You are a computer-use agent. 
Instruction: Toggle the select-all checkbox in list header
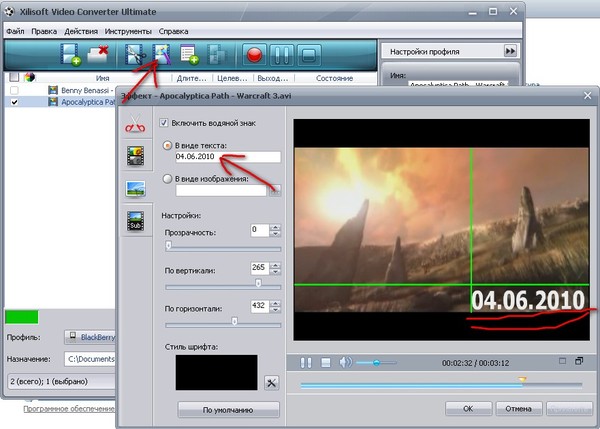14,77
